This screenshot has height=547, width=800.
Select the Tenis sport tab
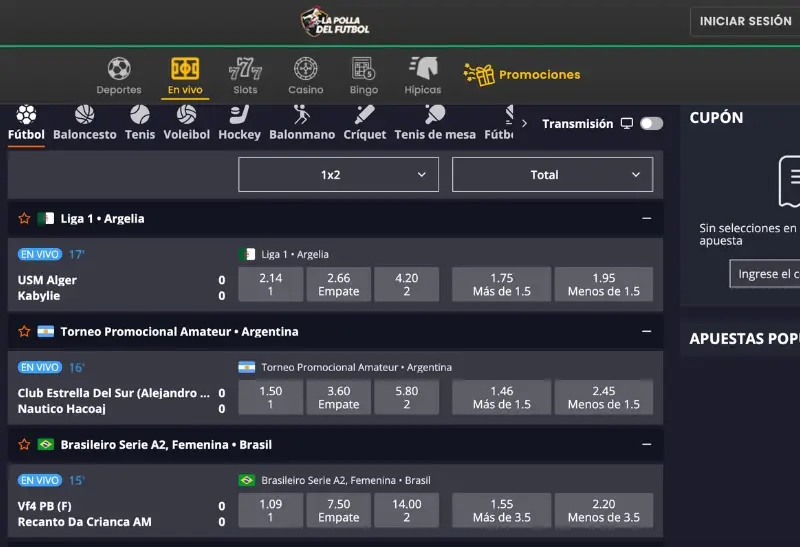140,123
